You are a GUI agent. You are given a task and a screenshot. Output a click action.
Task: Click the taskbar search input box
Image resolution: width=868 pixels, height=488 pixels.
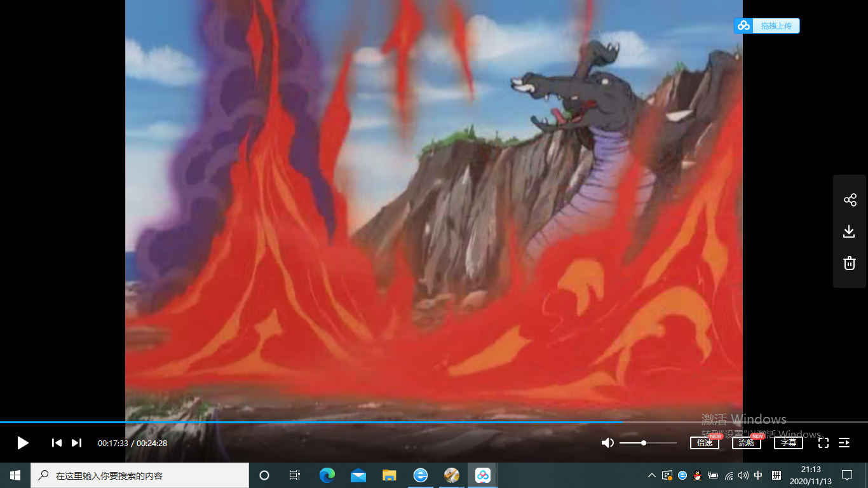coord(140,475)
